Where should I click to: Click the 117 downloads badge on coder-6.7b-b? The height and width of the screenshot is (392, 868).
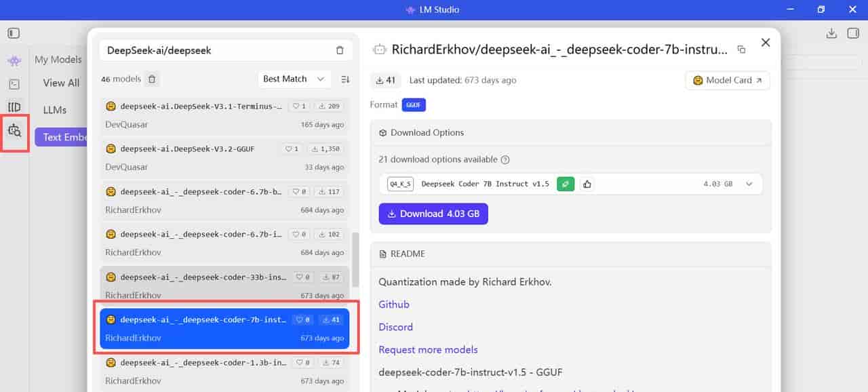click(x=329, y=191)
